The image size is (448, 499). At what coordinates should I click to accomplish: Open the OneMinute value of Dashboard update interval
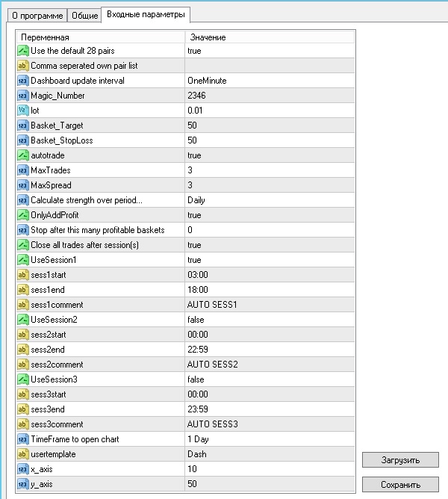(270, 81)
